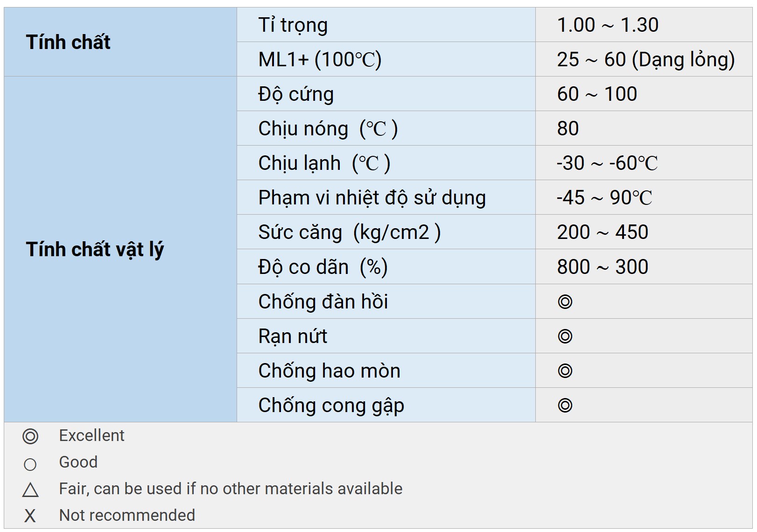
Task: Select the Tính chất vật lý header cell
Action: [95, 249]
